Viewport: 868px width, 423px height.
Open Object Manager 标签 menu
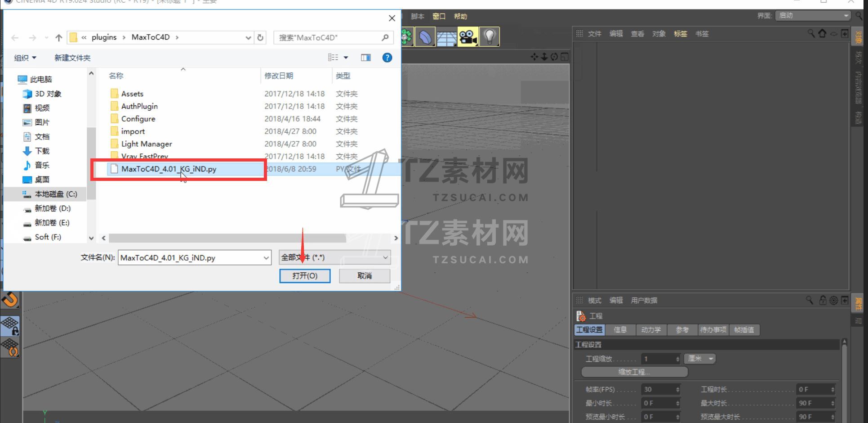pos(680,34)
